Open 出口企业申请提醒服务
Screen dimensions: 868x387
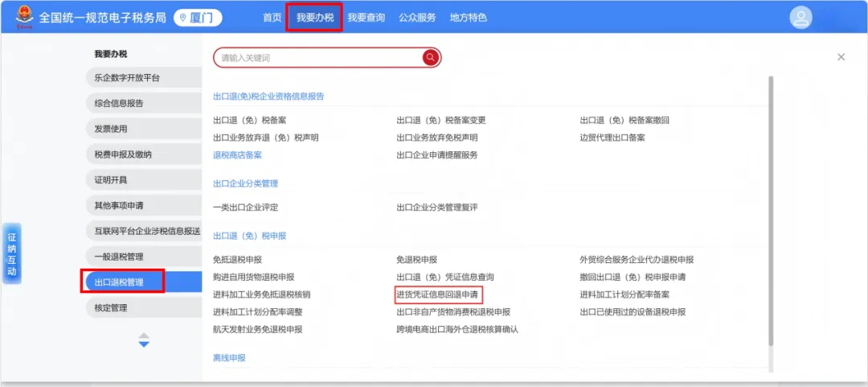(x=436, y=155)
